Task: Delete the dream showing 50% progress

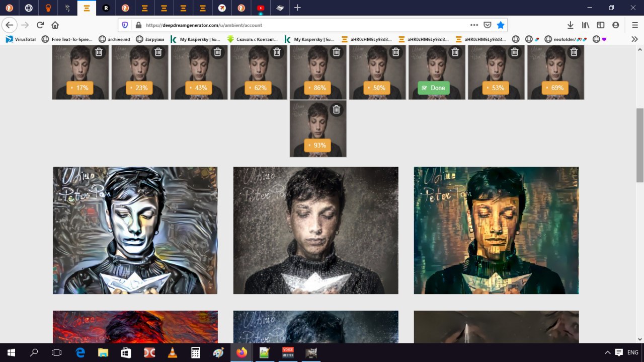Action: 396,52
